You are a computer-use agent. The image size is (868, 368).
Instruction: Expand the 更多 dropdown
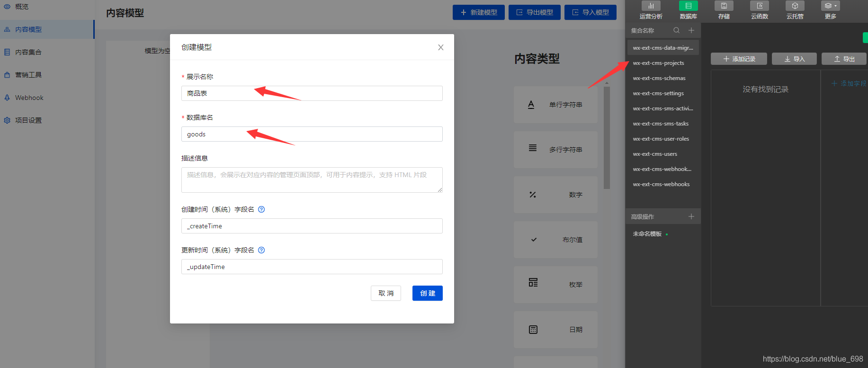(831, 6)
